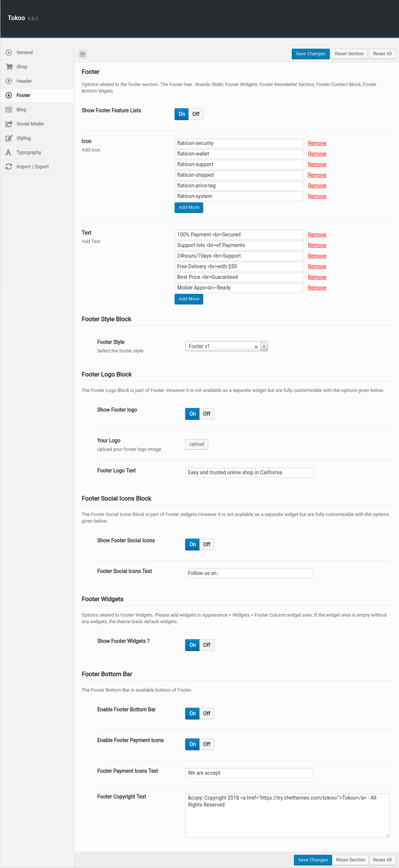Click the Shop cart icon
The height and width of the screenshot is (868, 399).
(x=9, y=67)
